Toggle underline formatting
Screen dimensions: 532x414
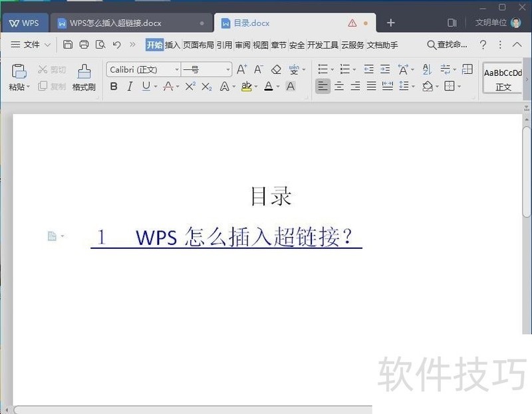coord(146,87)
